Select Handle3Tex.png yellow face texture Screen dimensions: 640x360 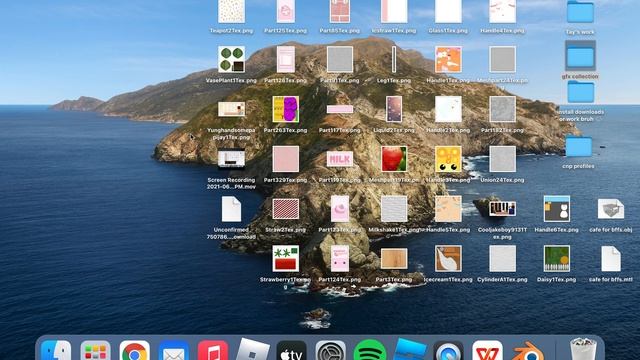tap(448, 159)
